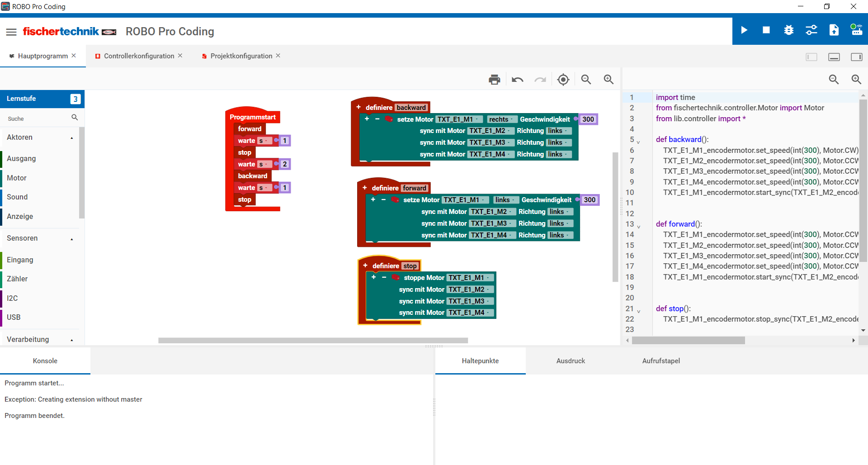Zoom in the Python code panel
868x465 pixels.
pos(857,80)
